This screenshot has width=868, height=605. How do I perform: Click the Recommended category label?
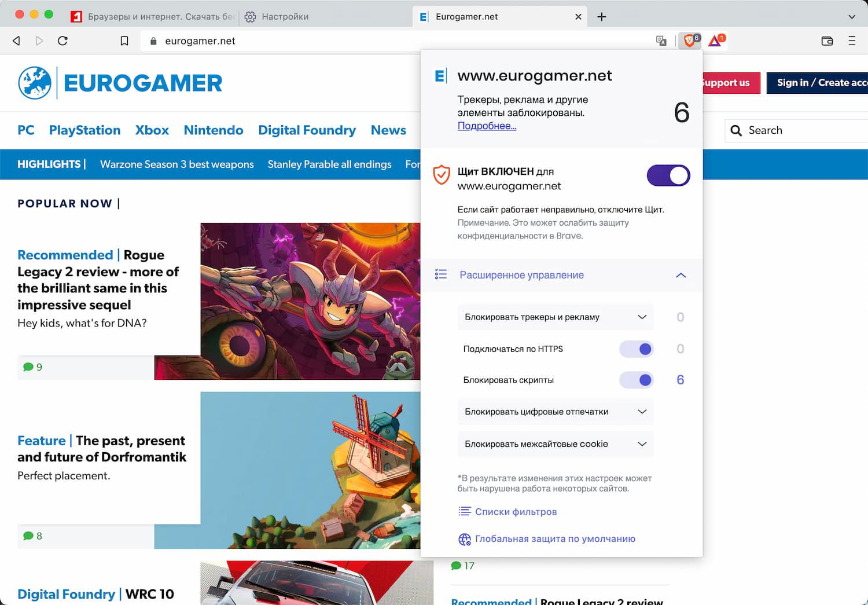(x=65, y=255)
